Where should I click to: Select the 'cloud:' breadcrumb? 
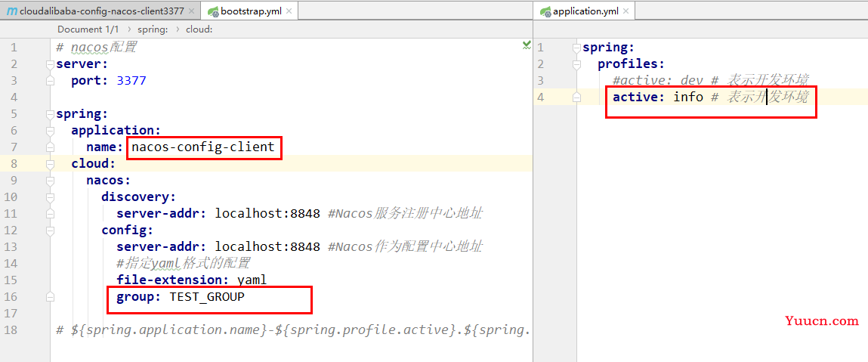pos(199,29)
